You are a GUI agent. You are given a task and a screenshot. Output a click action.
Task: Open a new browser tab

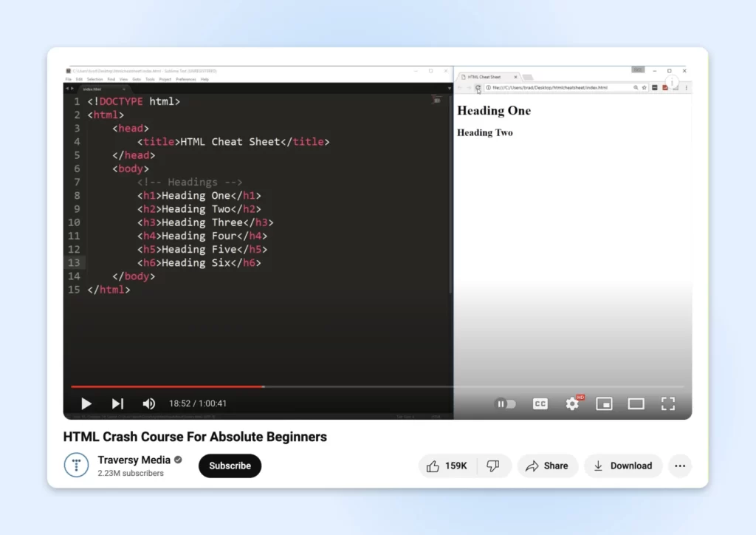(x=528, y=77)
